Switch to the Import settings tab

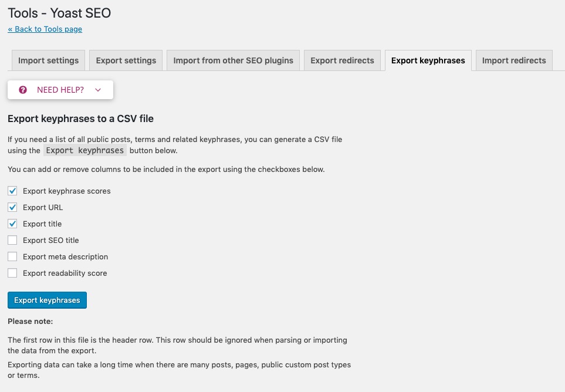click(x=49, y=60)
